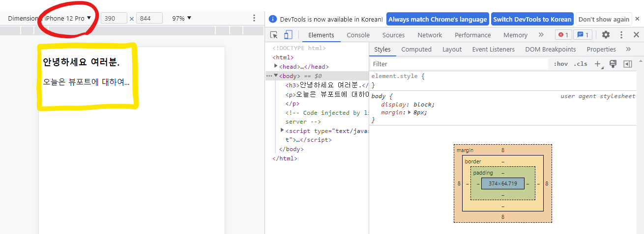Image resolution: width=644 pixels, height=234 pixels.
Task: Switch to the Console tab
Action: coord(358,35)
